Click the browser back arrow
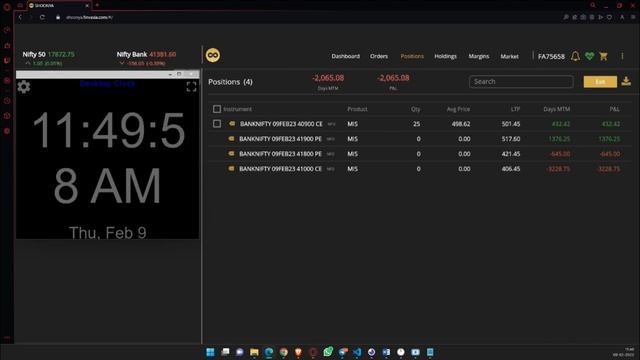The height and width of the screenshot is (360, 640). [x=20, y=17]
